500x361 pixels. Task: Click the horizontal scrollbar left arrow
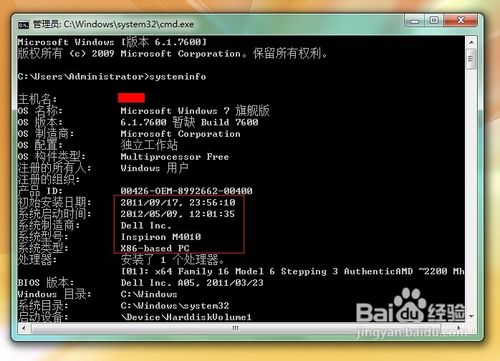[x=23, y=328]
